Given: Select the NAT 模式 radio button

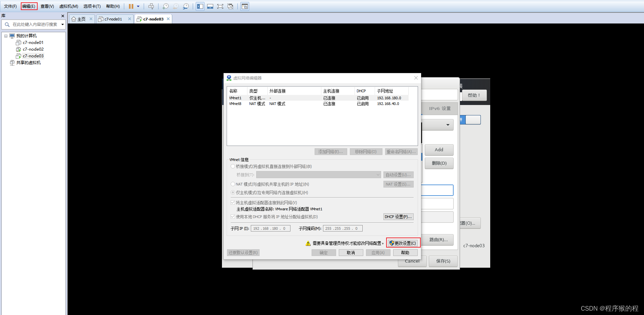Looking at the screenshot, I should point(233,184).
